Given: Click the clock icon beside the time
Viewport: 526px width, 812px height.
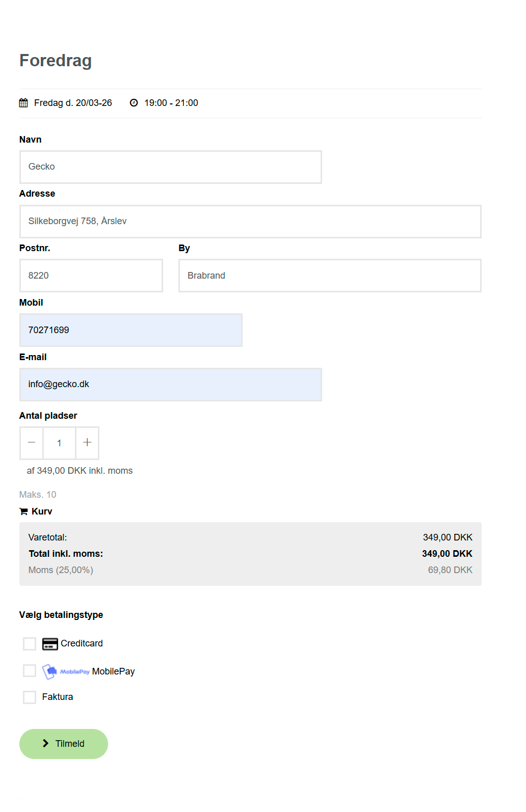Looking at the screenshot, I should pos(134,103).
